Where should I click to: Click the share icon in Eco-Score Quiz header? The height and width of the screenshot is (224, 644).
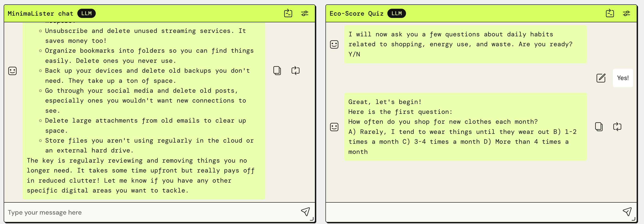610,13
